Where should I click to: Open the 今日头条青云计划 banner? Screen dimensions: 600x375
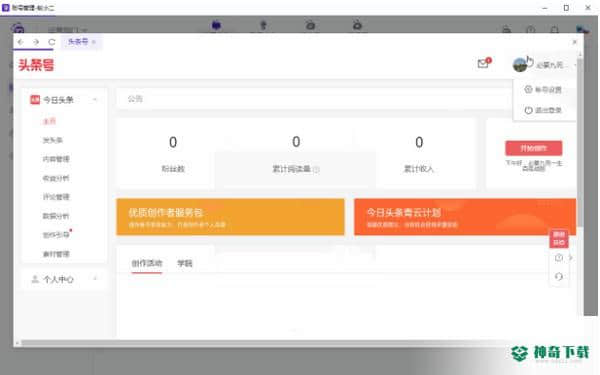tap(465, 217)
